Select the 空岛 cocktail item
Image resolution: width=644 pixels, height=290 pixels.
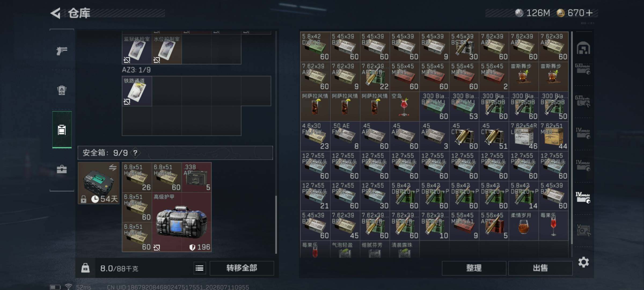404,106
